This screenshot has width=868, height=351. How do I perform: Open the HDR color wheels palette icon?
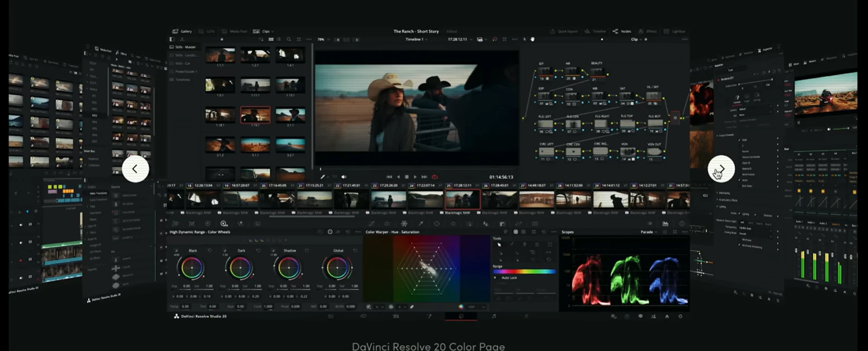click(x=223, y=223)
